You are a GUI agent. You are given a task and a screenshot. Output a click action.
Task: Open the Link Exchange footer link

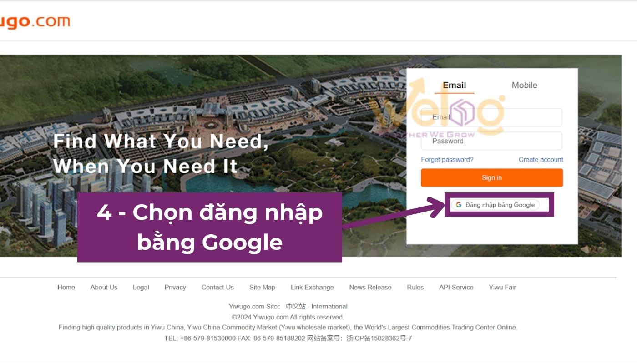click(x=312, y=288)
